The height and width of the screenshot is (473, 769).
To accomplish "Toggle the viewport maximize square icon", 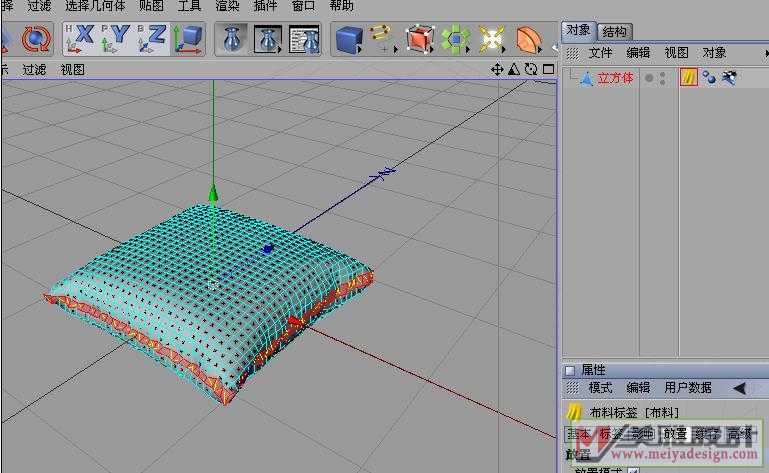I will tap(548, 69).
